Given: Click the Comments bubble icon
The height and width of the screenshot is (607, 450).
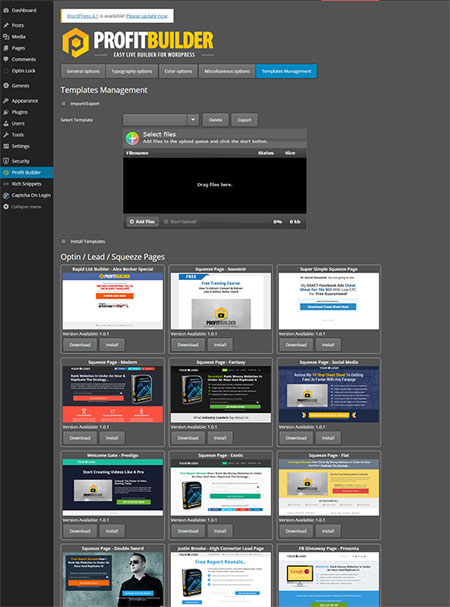Looking at the screenshot, I should (6, 59).
